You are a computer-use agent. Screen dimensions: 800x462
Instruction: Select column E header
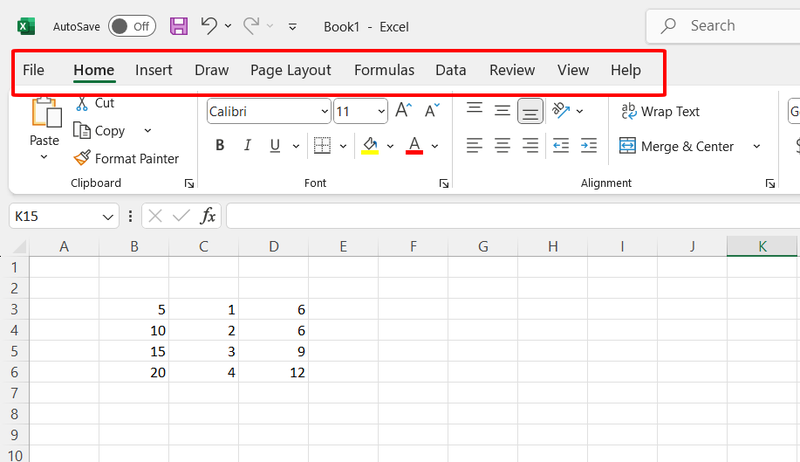343,247
